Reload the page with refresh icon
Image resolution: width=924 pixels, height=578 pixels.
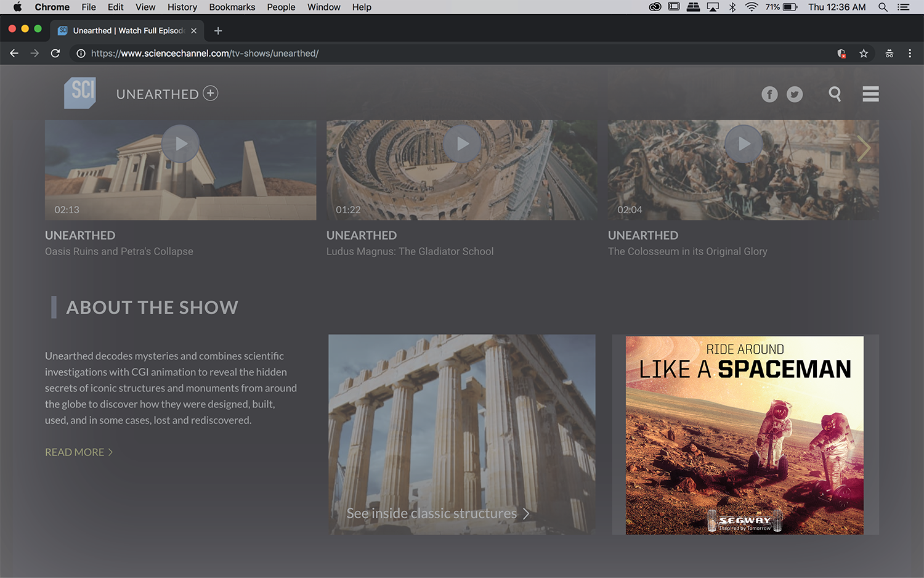[55, 54]
